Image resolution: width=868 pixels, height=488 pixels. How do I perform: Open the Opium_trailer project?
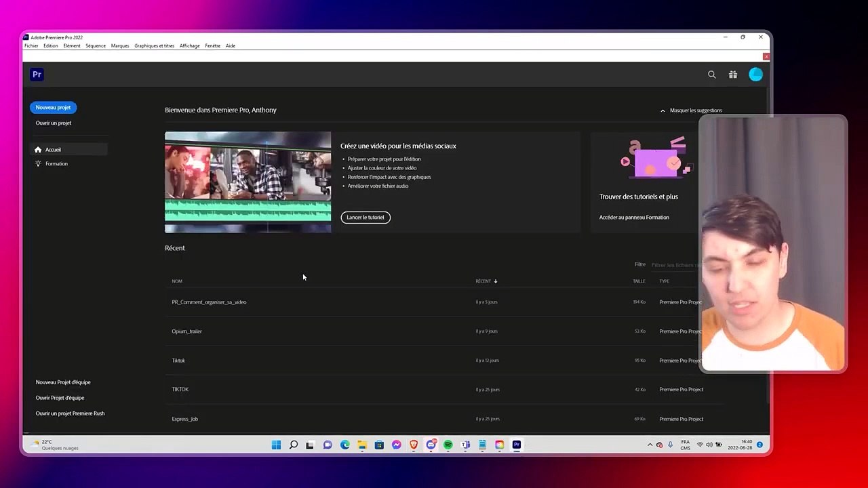point(186,331)
